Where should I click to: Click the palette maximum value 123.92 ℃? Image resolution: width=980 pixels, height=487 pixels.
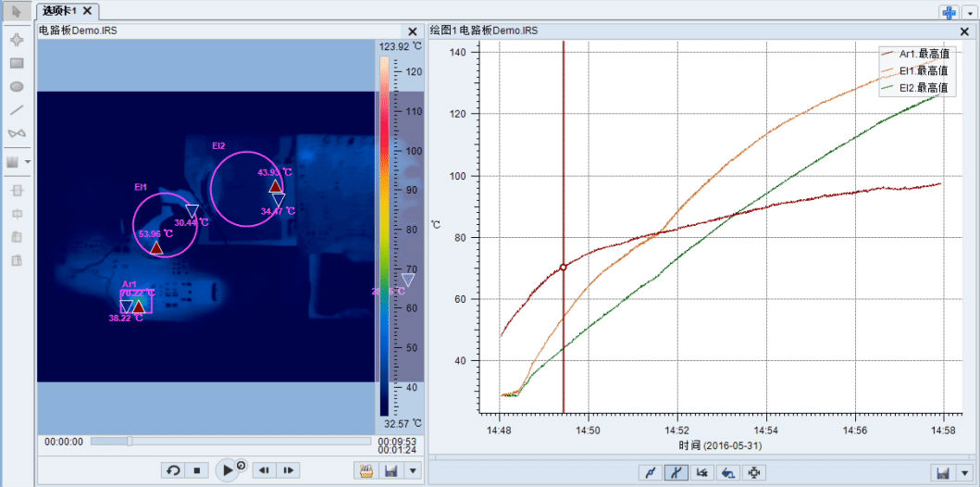400,46
